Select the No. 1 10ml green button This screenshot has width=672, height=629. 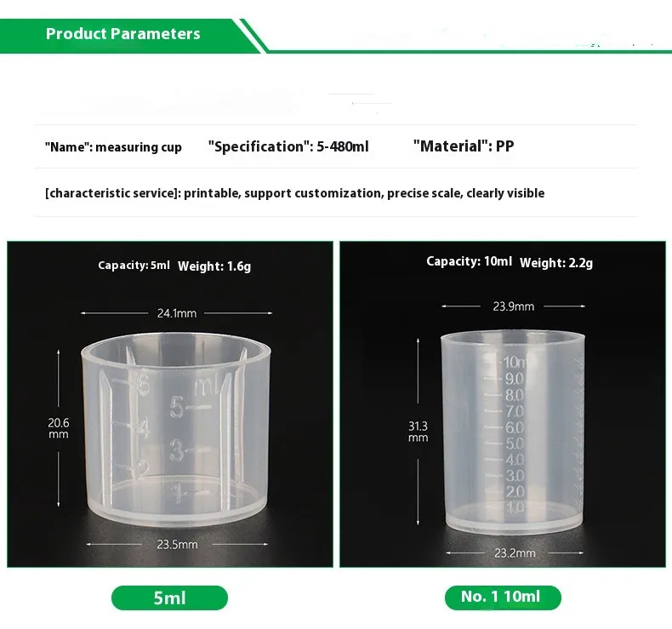[x=503, y=597]
